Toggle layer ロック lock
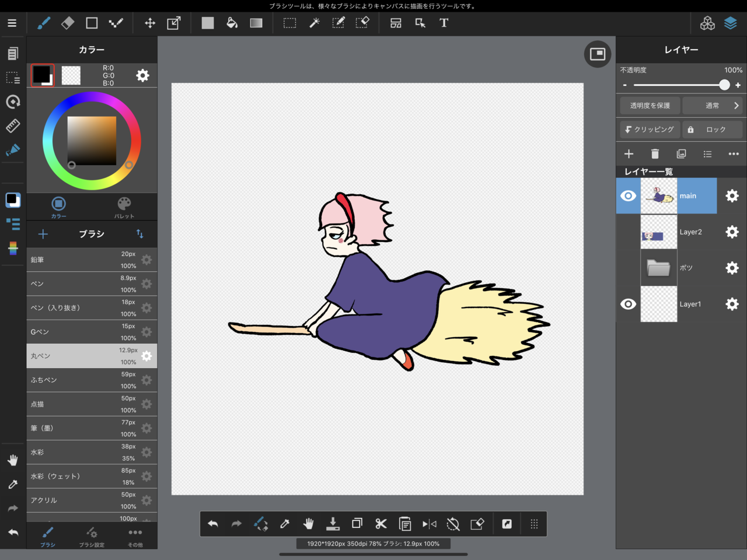The image size is (747, 560). click(x=713, y=129)
